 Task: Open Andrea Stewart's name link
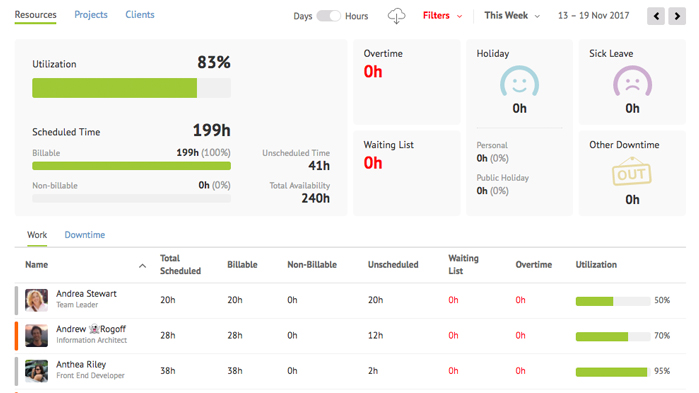coord(86,294)
